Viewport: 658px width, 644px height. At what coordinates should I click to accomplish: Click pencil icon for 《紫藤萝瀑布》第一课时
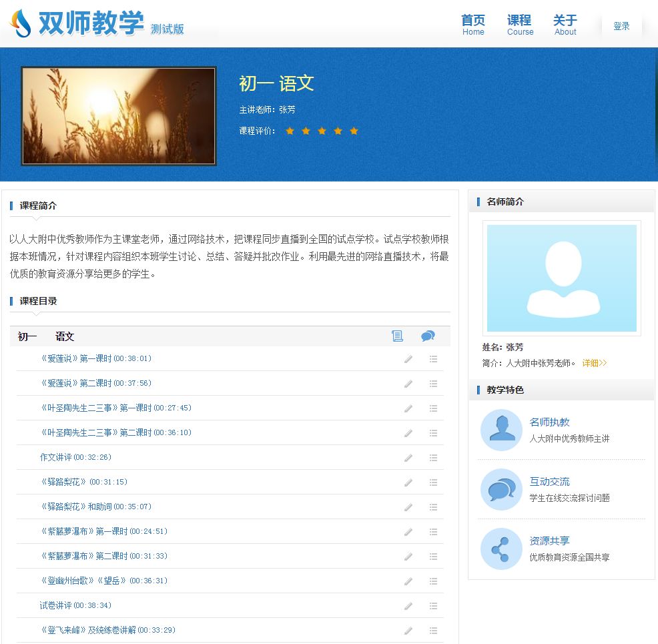point(408,533)
